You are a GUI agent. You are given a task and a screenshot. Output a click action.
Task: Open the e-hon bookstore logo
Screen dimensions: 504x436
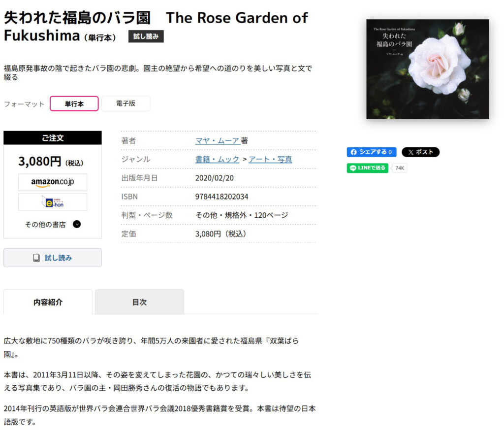coord(53,202)
